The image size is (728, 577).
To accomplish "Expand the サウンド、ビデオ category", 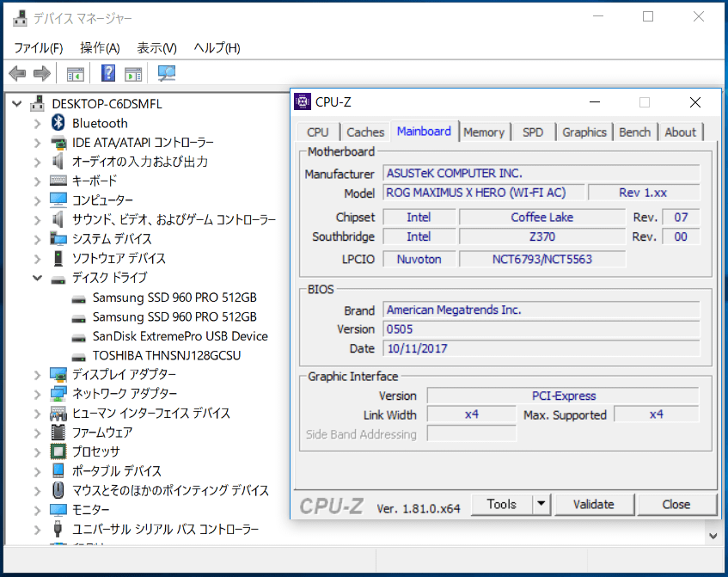I will pyautogui.click(x=38, y=220).
